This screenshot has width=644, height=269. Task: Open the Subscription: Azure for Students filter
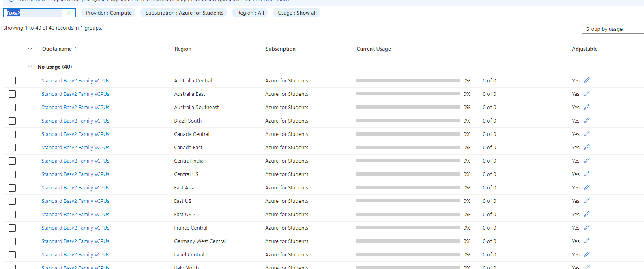184,13
